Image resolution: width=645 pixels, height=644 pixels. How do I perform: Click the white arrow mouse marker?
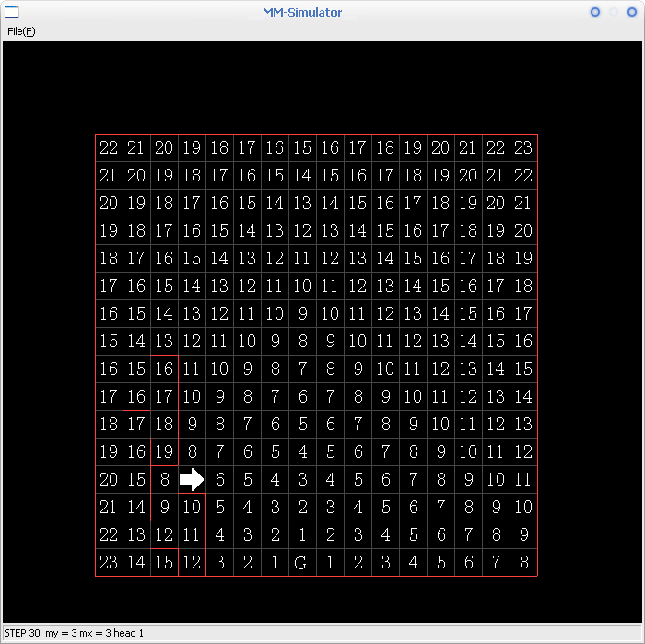point(192,479)
